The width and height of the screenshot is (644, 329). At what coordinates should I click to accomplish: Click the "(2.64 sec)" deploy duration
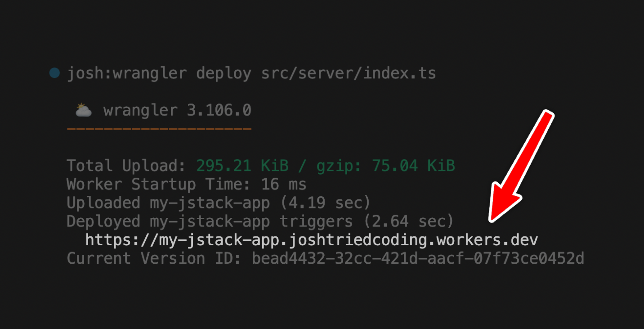408,221
